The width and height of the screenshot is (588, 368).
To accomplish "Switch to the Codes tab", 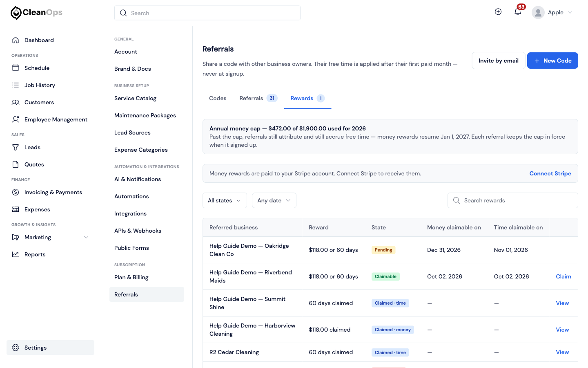I will click(x=218, y=98).
